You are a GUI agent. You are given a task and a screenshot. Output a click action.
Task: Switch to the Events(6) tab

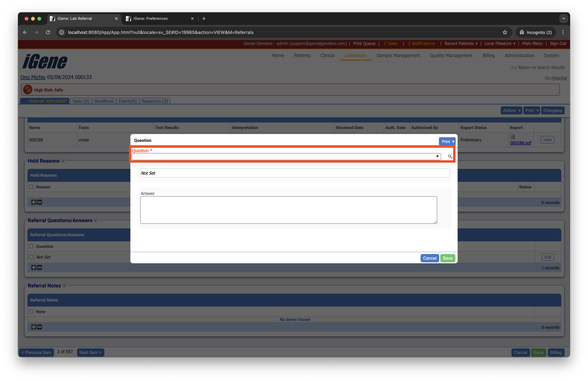coord(128,101)
